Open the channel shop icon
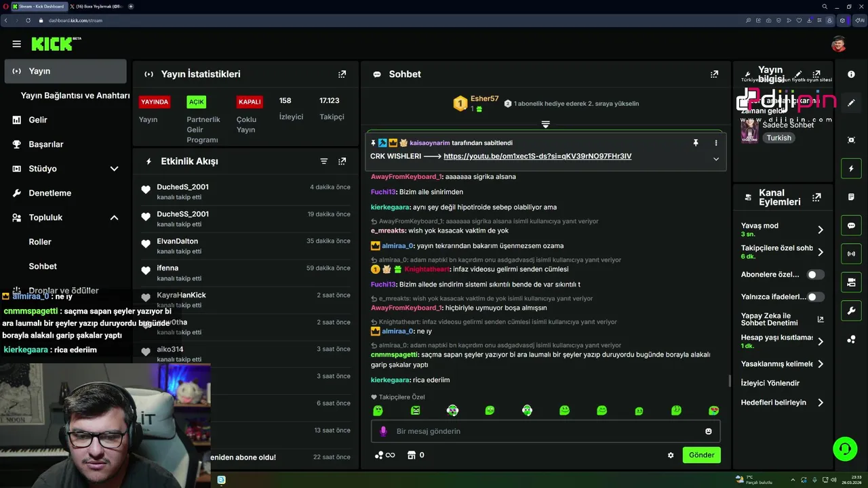This screenshot has width=868, height=488. point(411,455)
